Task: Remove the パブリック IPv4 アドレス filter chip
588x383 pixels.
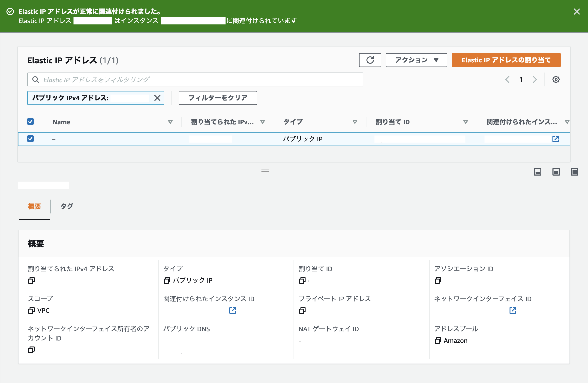Action: point(157,98)
